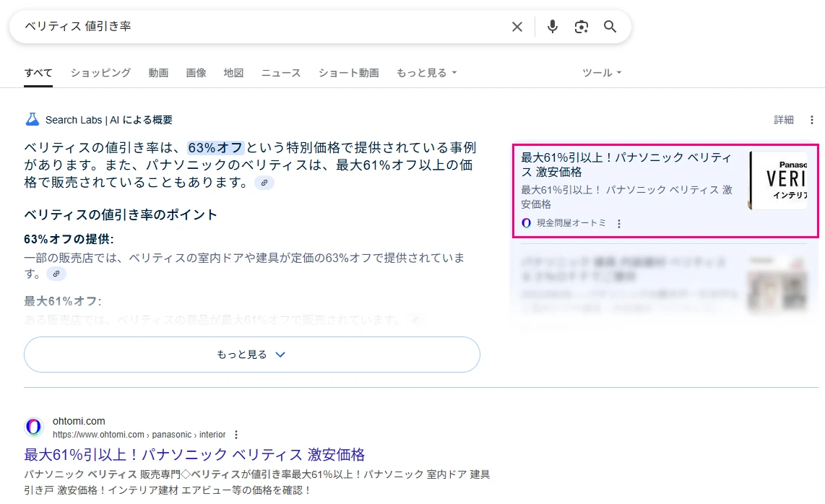Image resolution: width=825 pixels, height=504 pixels.
Task: Switch to the 地図 tab
Action: (x=233, y=73)
